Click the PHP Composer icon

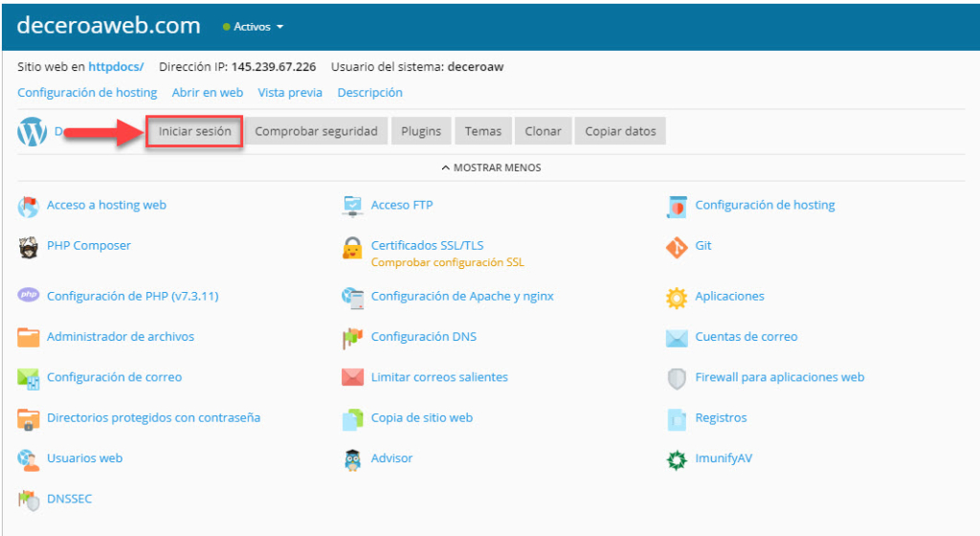tap(28, 247)
